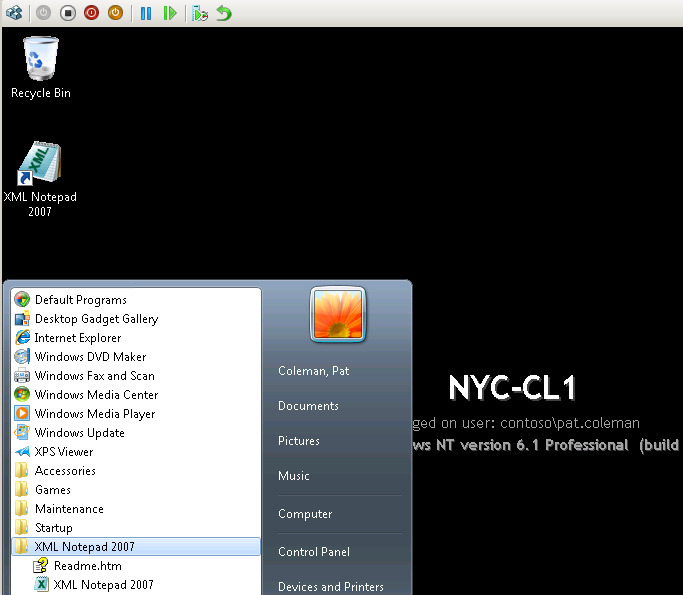Viewport: 683px width, 595px height.
Task: Click the green Revert arrow icon
Action: coord(224,13)
